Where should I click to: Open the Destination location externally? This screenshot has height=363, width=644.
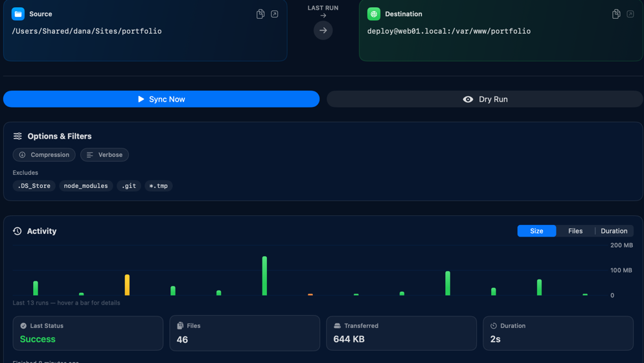coord(630,14)
